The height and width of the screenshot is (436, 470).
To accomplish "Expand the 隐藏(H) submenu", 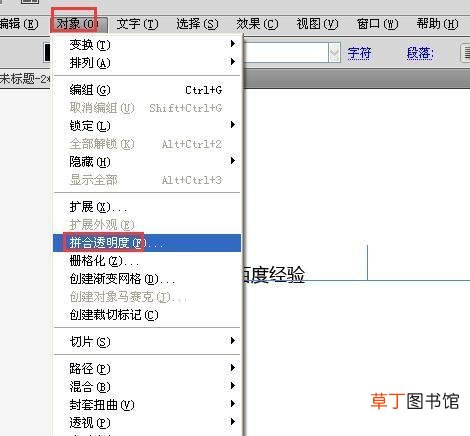I will (x=147, y=162).
